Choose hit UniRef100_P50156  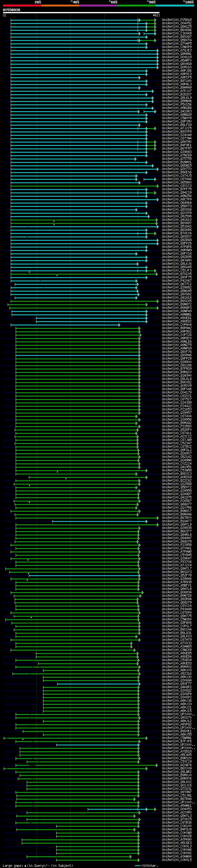pyautogui.click(x=177, y=104)
